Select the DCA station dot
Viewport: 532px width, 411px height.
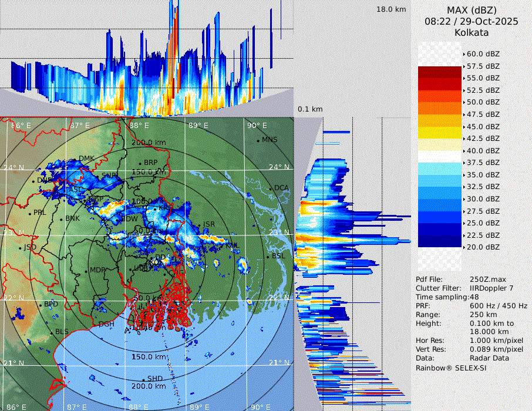pos(271,188)
